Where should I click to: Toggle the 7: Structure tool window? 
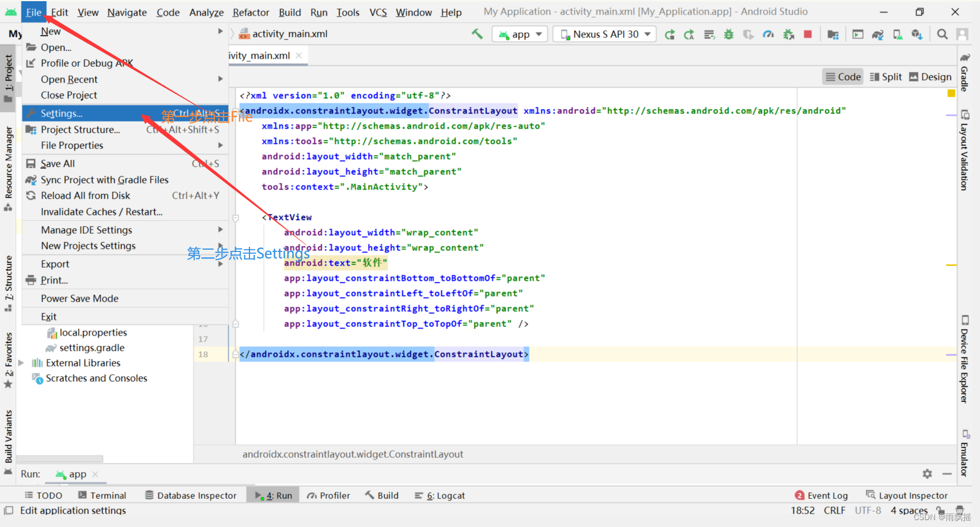[x=8, y=284]
